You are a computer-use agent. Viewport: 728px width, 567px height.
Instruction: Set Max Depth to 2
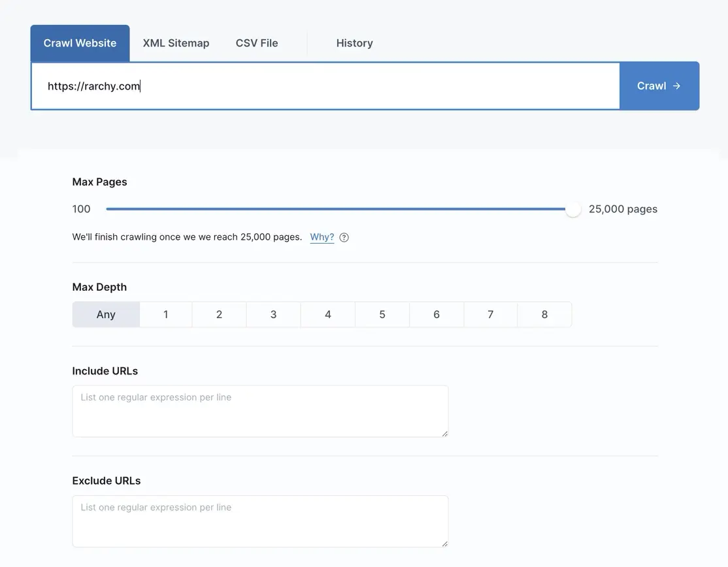[219, 314]
